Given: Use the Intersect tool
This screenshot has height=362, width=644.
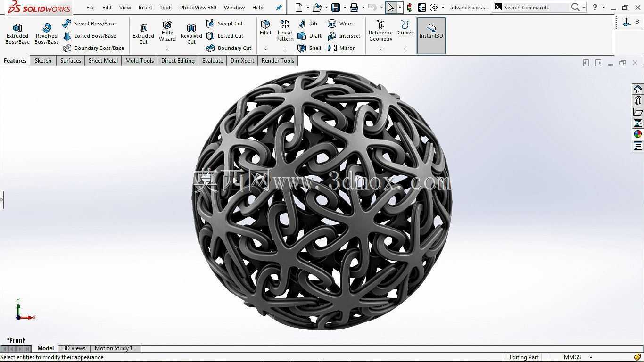Looking at the screenshot, I should [x=344, y=36].
